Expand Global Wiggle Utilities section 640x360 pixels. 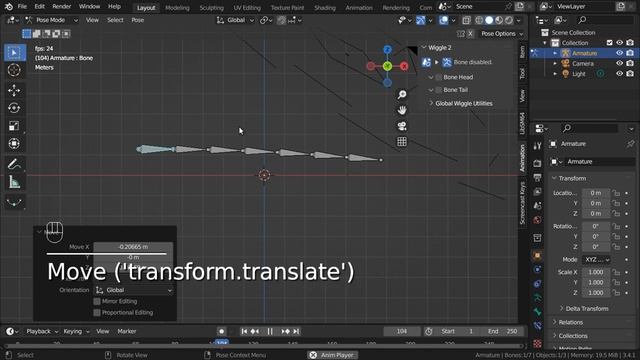464,103
